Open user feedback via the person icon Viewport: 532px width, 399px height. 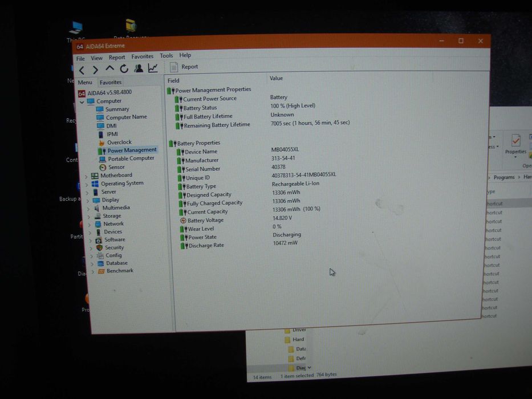point(139,68)
